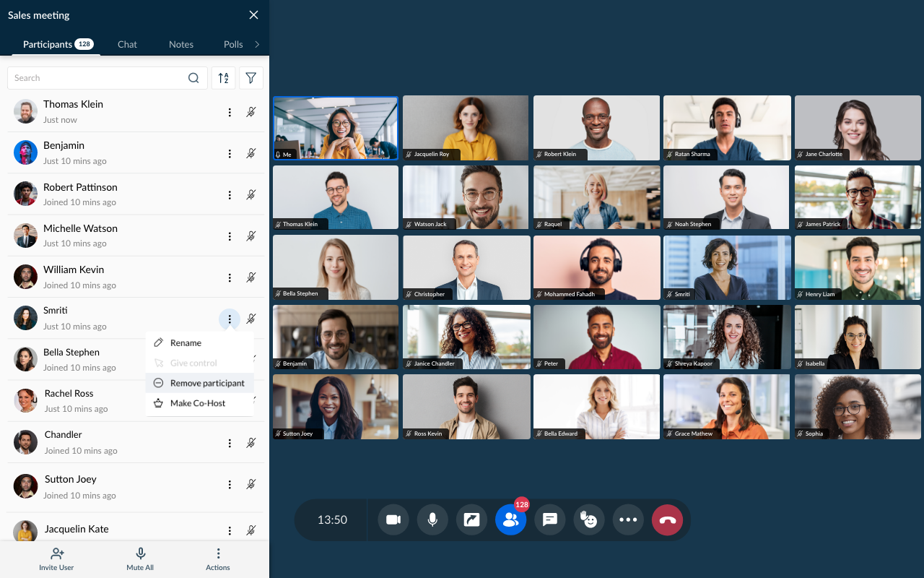Open the participants list from the call toolbar
The height and width of the screenshot is (578, 924).
tap(510, 519)
